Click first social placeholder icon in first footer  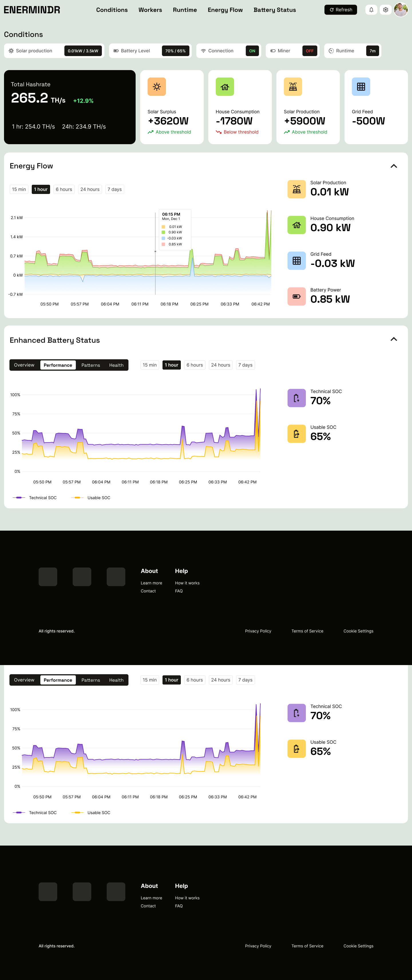point(48,577)
